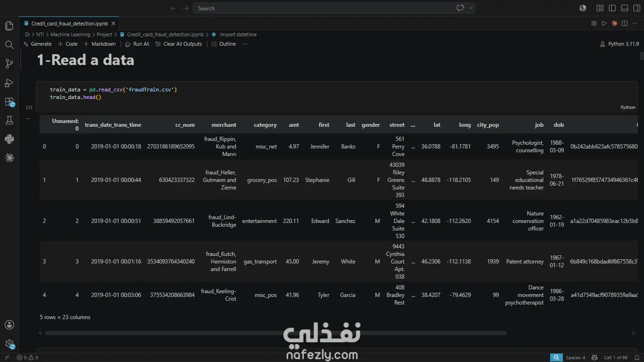The width and height of the screenshot is (644, 362).
Task: Toggle the primary side bar
Action: 612,8
